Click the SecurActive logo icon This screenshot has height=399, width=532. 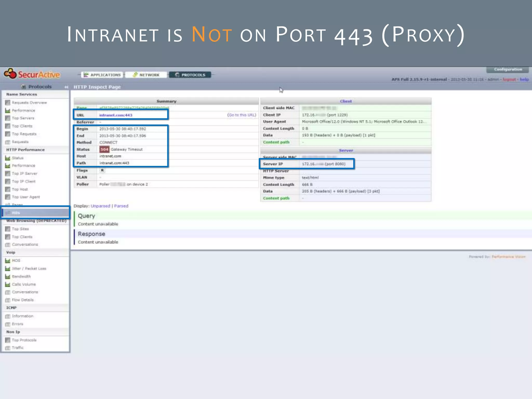coord(10,74)
